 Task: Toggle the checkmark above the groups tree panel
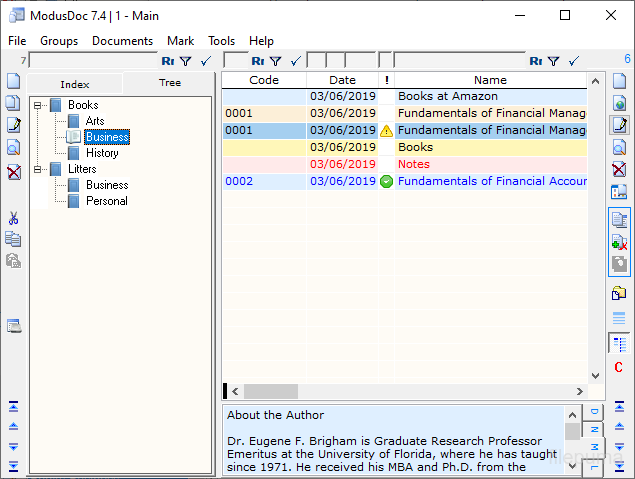pyautogui.click(x=205, y=61)
